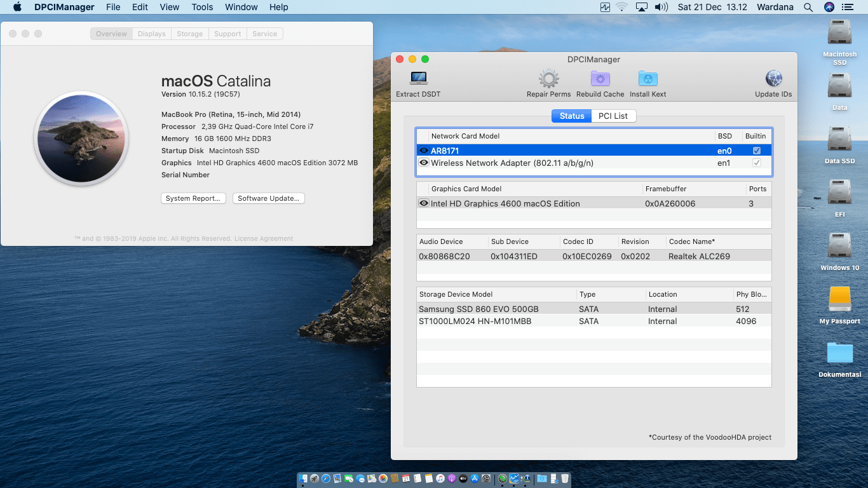Screen dimensions: 868x488
Task: Click the Wi-Fi icon in menu bar
Action: point(621,7)
